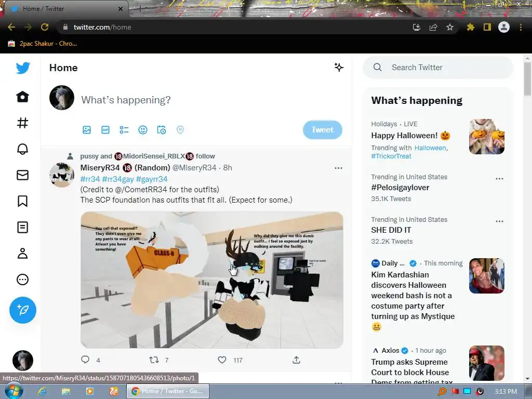Click the location pin icon in composer

point(180,130)
